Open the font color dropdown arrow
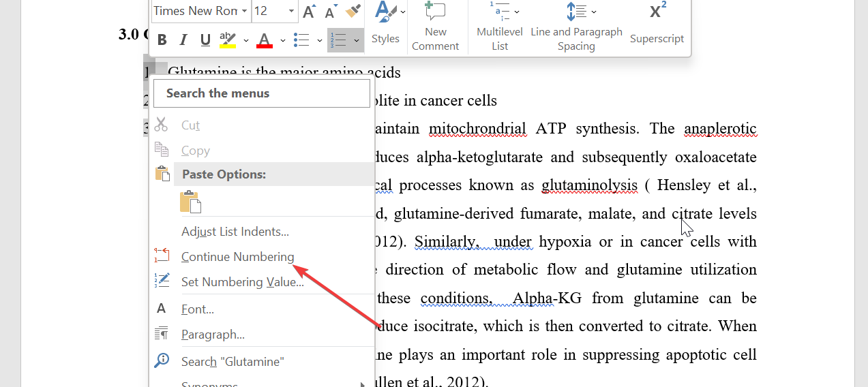Image resolution: width=868 pixels, height=387 pixels. pyautogui.click(x=282, y=41)
